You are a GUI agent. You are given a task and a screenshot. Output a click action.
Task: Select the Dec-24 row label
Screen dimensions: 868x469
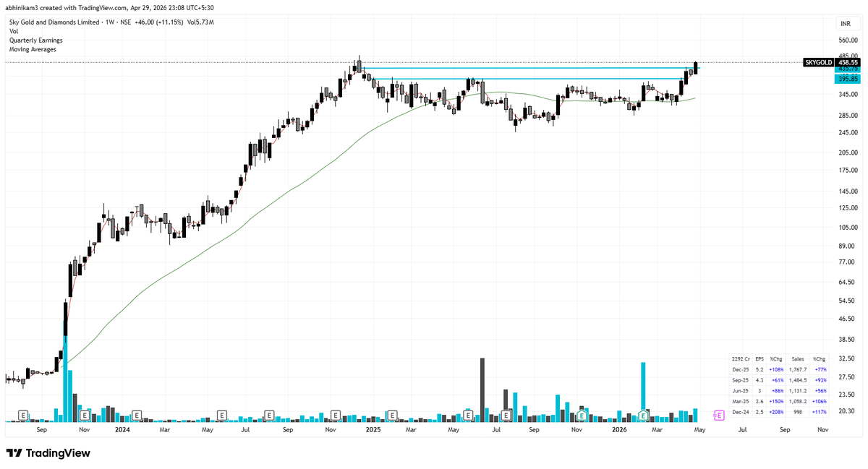click(741, 411)
